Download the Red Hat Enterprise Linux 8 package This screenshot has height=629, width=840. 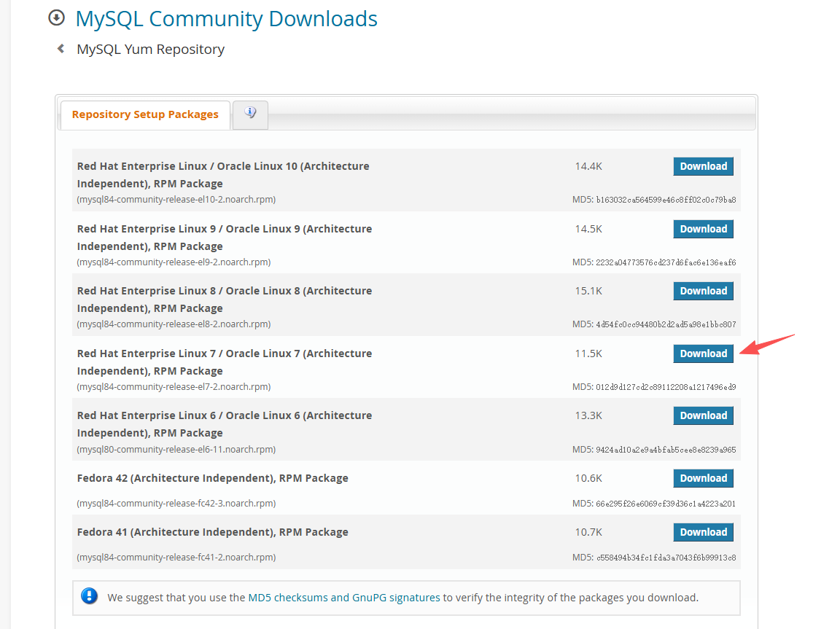704,292
